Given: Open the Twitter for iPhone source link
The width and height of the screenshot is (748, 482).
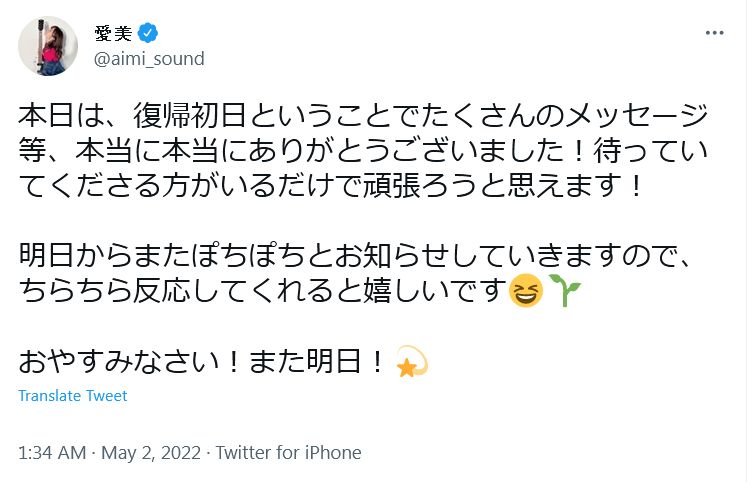Looking at the screenshot, I should 288,452.
